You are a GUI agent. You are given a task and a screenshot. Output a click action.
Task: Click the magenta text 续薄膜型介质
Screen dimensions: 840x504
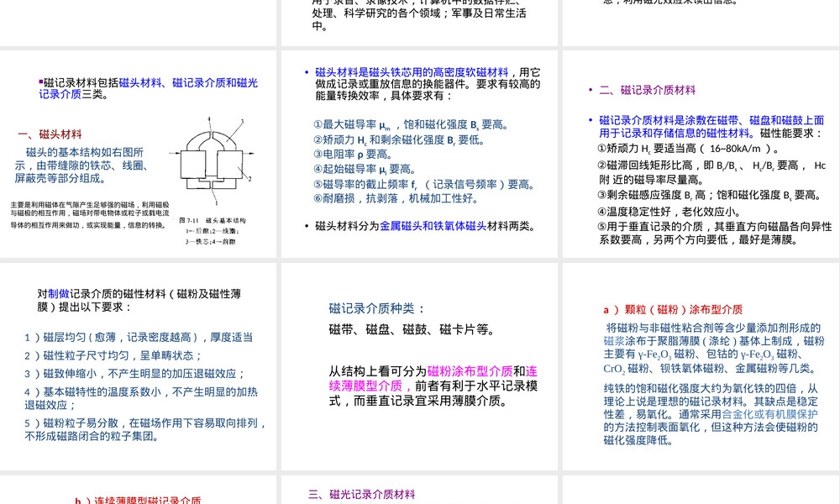tap(366, 386)
